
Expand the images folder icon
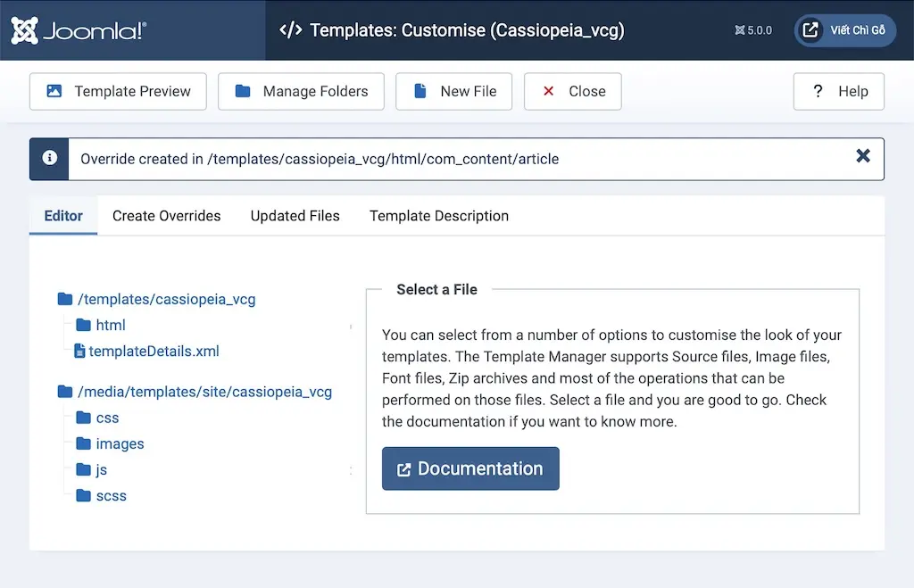(84, 444)
